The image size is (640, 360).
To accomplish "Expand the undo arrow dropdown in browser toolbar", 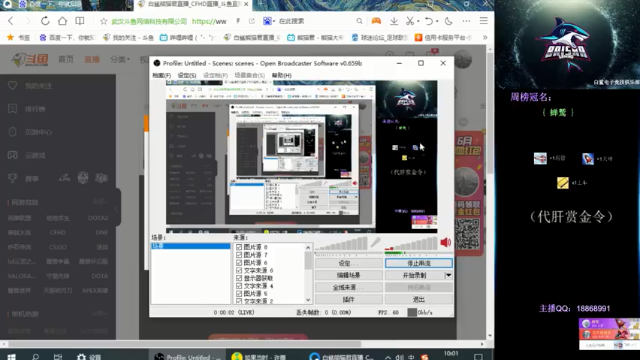I will (437, 21).
